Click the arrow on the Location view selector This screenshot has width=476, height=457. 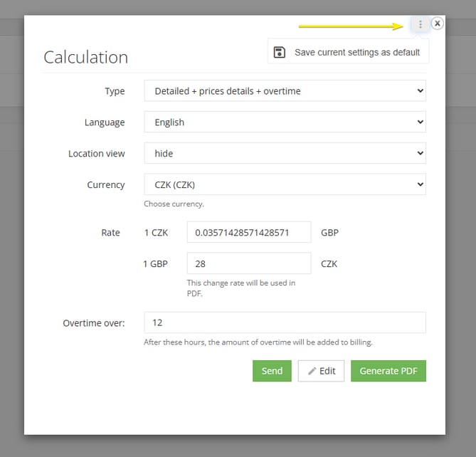[420, 153]
